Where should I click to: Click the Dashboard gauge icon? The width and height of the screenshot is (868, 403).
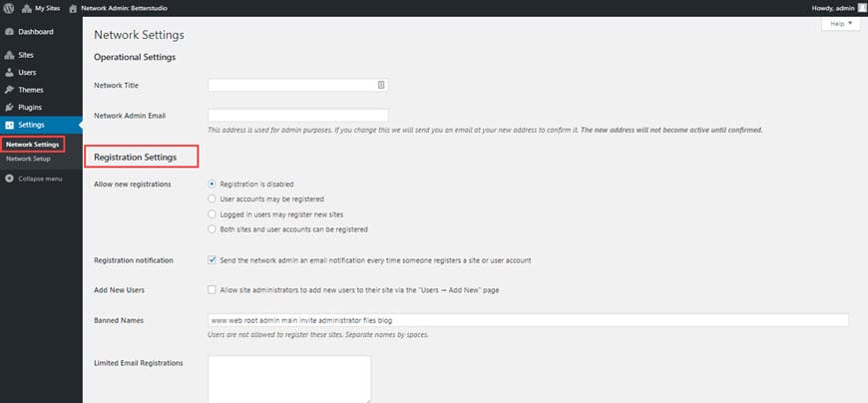[9, 32]
